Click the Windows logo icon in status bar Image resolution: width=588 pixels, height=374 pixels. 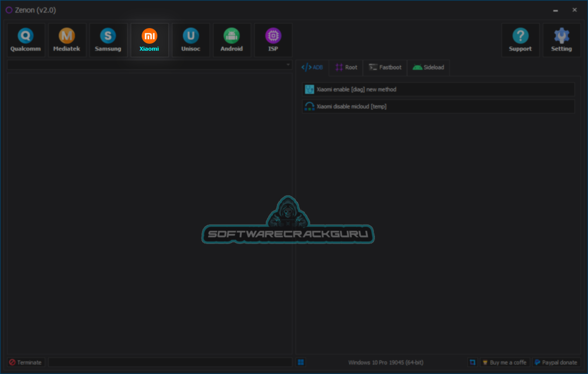tap(301, 362)
